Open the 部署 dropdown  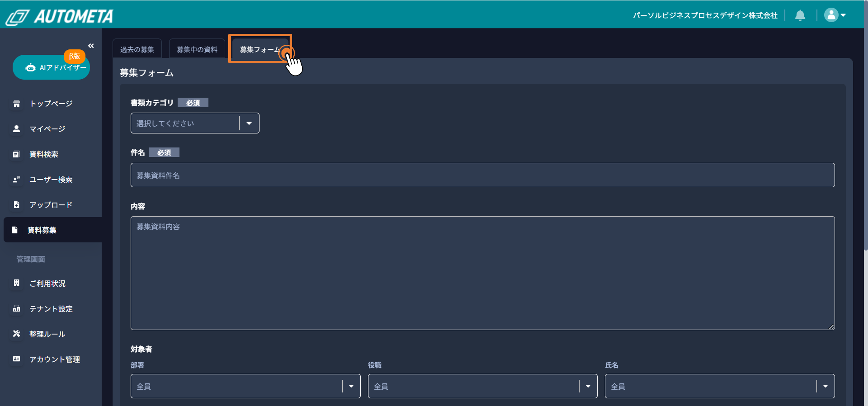[x=245, y=386]
